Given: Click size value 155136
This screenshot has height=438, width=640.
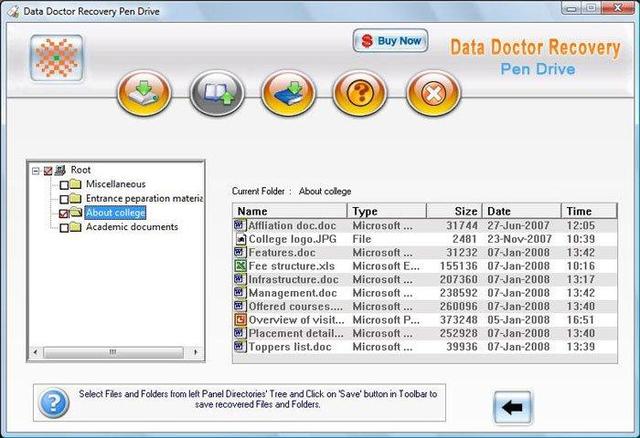Looking at the screenshot, I should 458,266.
